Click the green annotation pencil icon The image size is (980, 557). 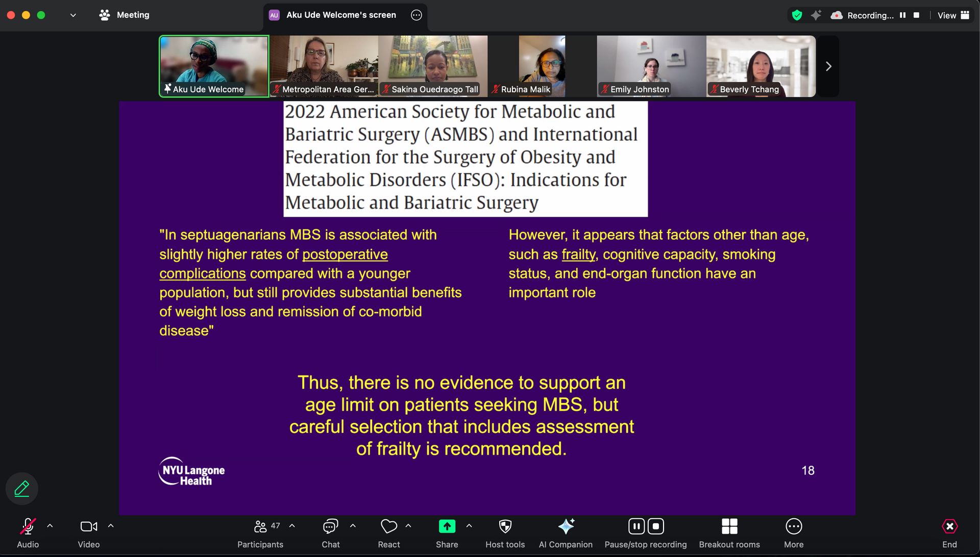tap(22, 489)
